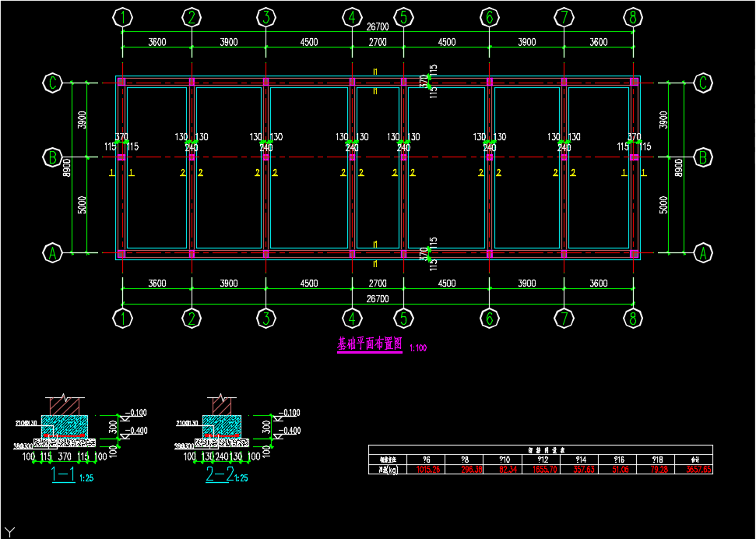This screenshot has width=756, height=539.
Task: Select the magenta drawing title 基础平面布置图
Action: pos(370,344)
